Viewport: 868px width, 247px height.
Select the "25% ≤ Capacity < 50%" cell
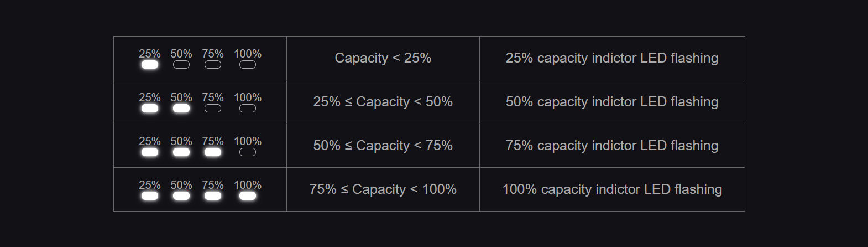(383, 102)
